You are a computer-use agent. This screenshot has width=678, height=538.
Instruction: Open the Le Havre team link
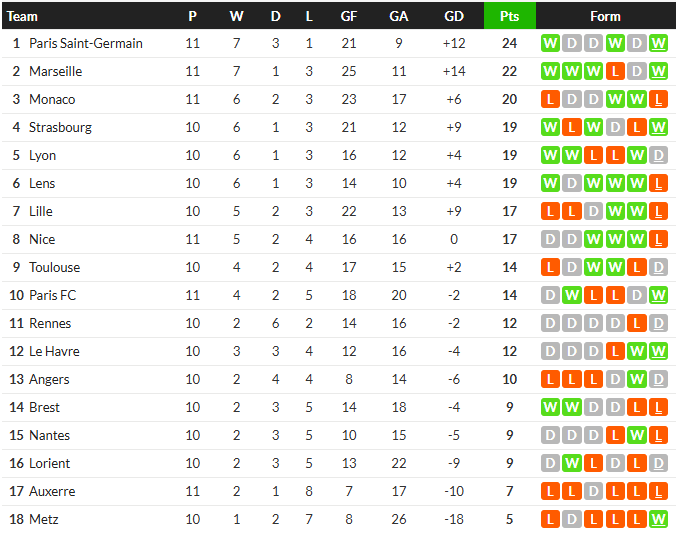[54, 351]
